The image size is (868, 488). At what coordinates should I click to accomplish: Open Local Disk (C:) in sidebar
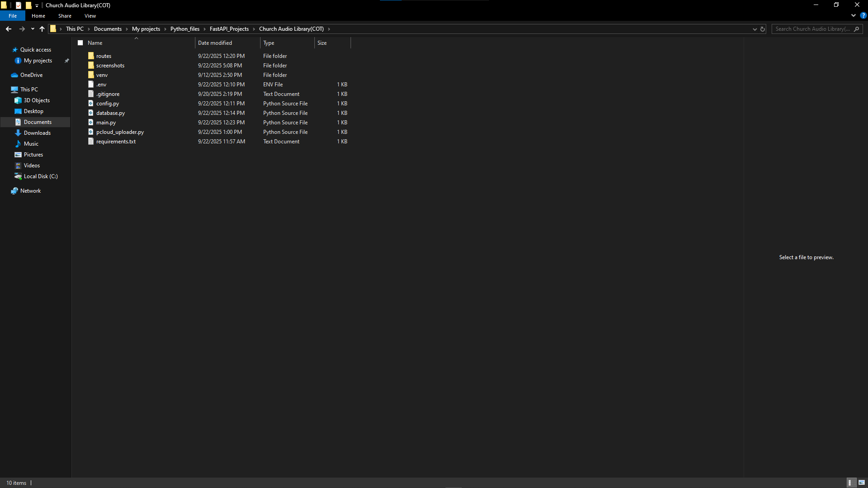(41, 176)
